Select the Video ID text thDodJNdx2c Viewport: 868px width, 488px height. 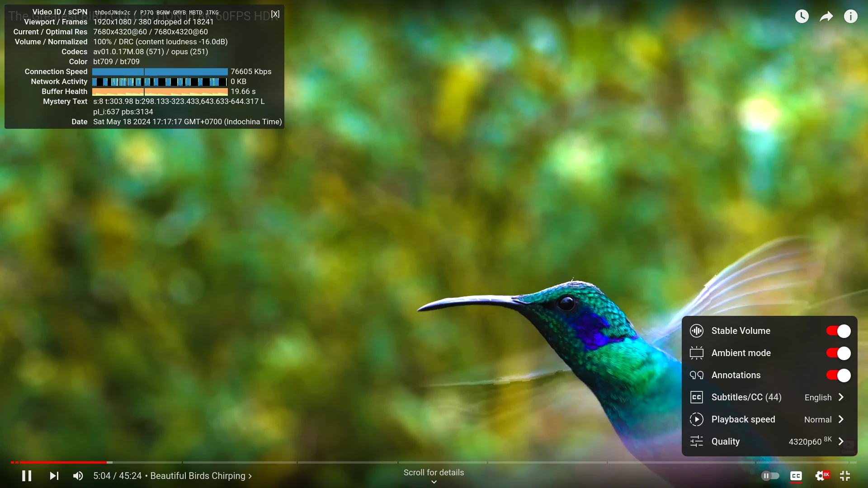[113, 13]
